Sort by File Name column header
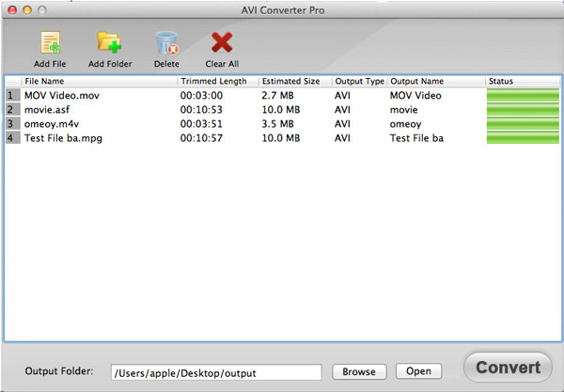564x392 pixels. pyautogui.click(x=100, y=81)
